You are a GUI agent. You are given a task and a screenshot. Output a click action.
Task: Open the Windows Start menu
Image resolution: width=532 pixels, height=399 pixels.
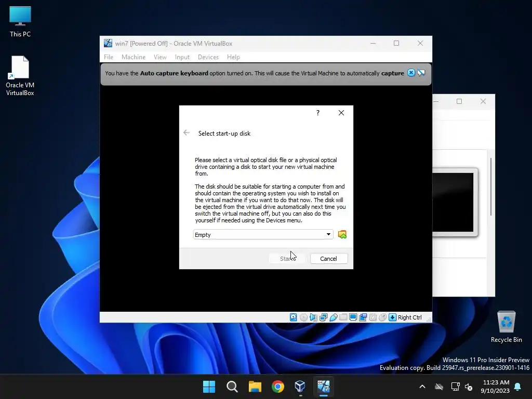click(209, 387)
